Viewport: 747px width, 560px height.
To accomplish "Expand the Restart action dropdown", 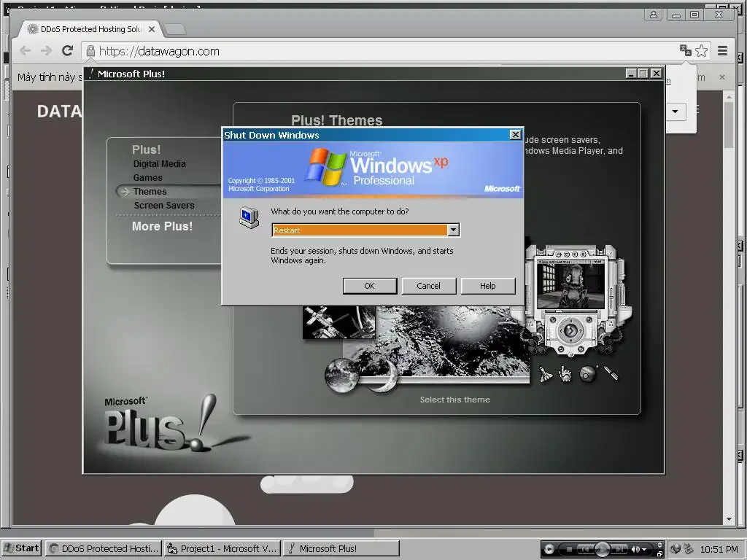I will [x=454, y=230].
